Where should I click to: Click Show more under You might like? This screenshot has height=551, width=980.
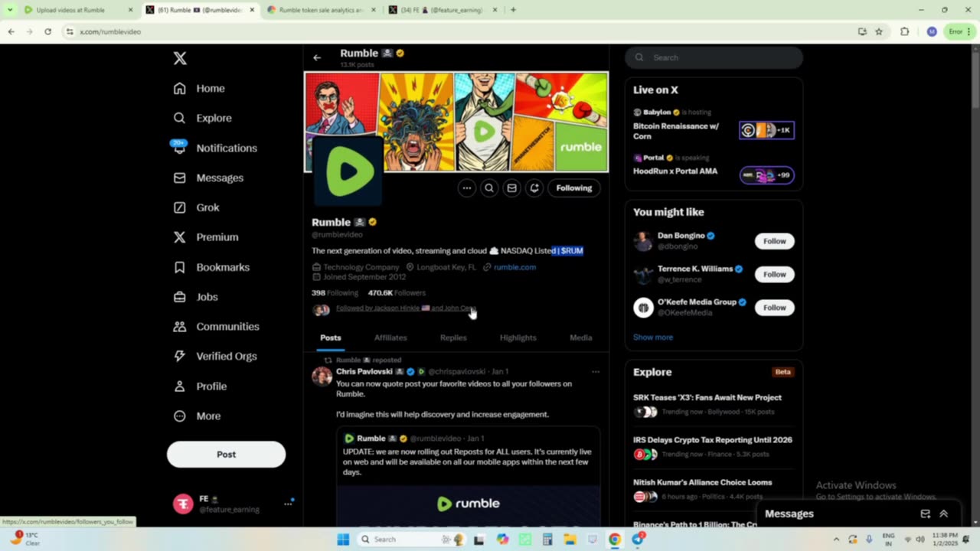pyautogui.click(x=653, y=337)
